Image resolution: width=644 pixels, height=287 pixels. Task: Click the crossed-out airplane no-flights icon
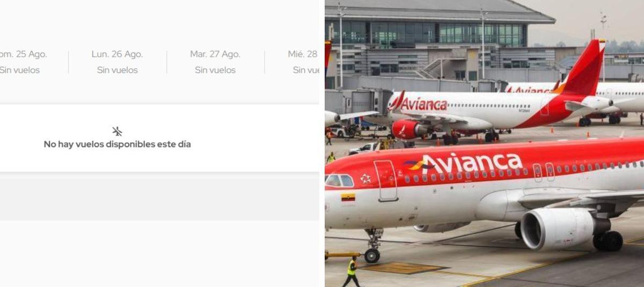pos(117,131)
